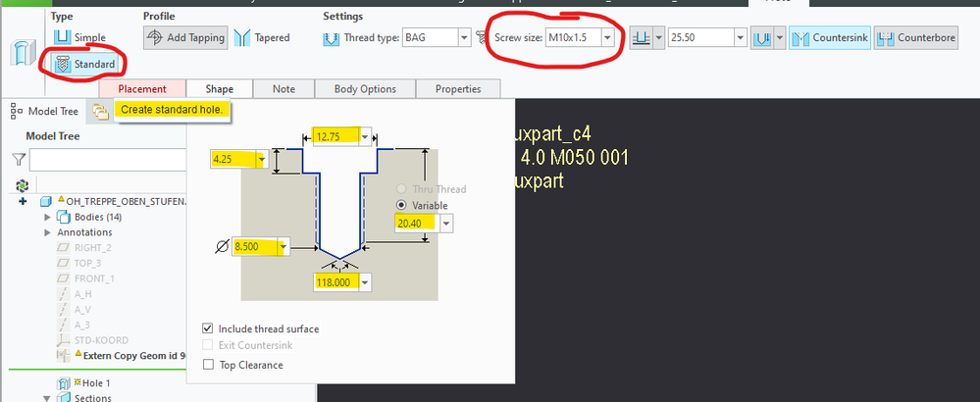Toggle Include thread surface checkbox

[x=207, y=328]
